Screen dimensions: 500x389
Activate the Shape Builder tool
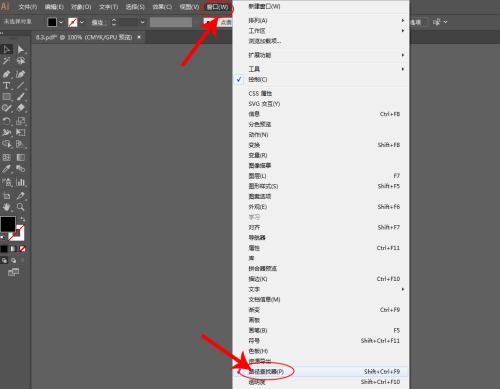pos(6,144)
